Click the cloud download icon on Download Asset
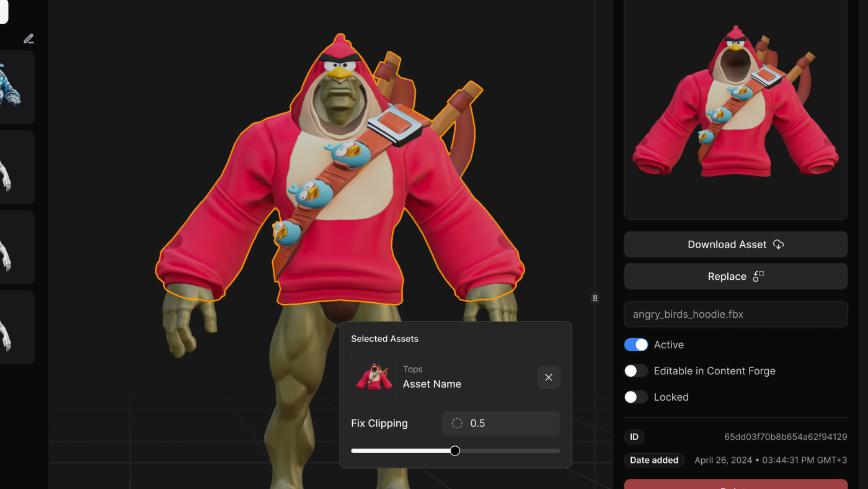Screen dimensions: 868x489 [779, 244]
